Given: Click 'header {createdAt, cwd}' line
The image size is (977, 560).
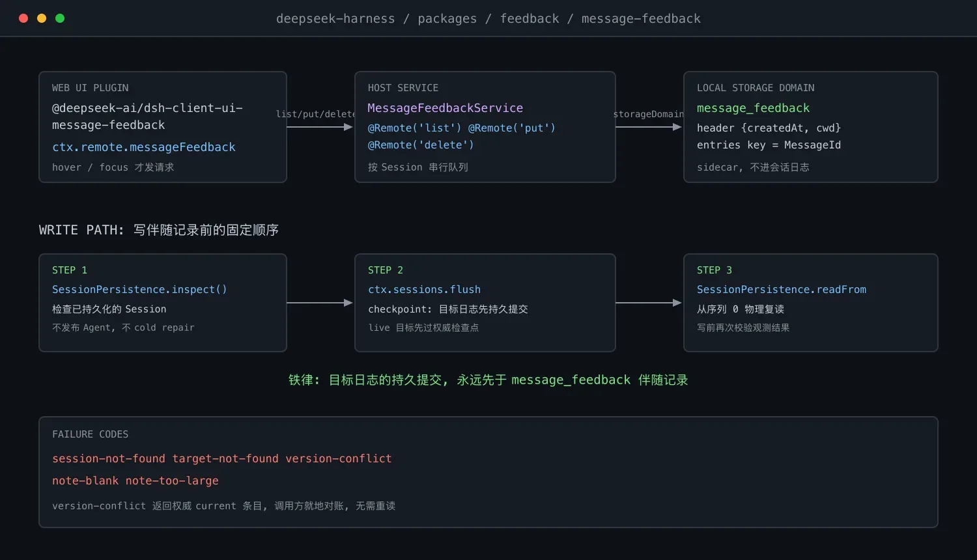Looking at the screenshot, I should coord(769,128).
